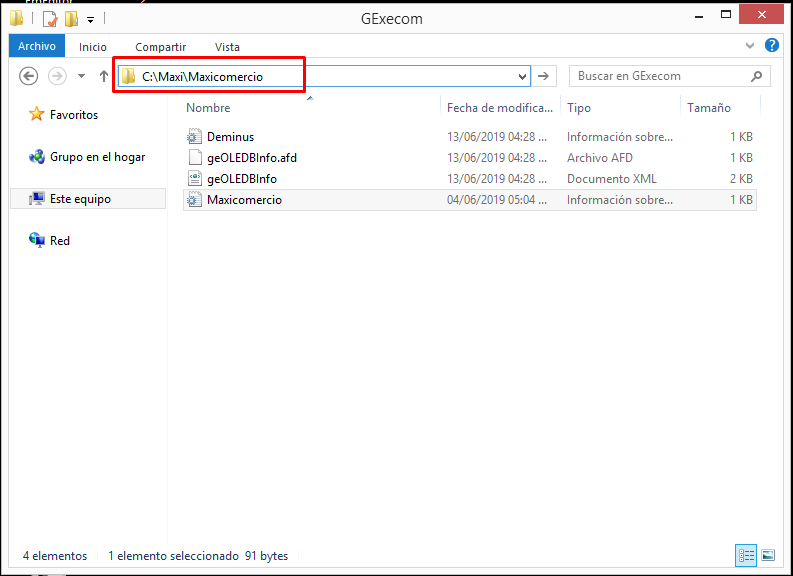The height and width of the screenshot is (576, 793).
Task: Select Favoritos in the navigation pane
Action: click(x=74, y=115)
